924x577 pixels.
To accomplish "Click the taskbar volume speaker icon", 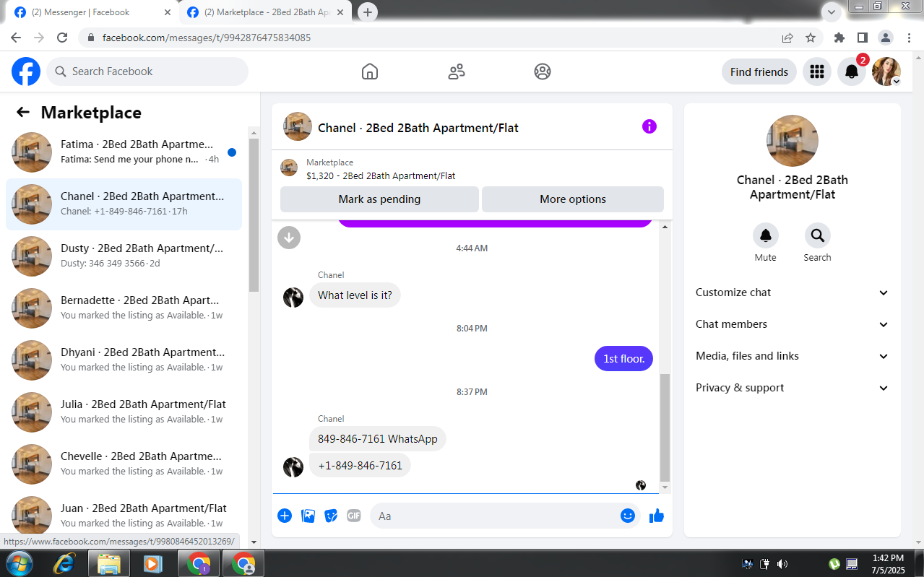I will point(782,564).
